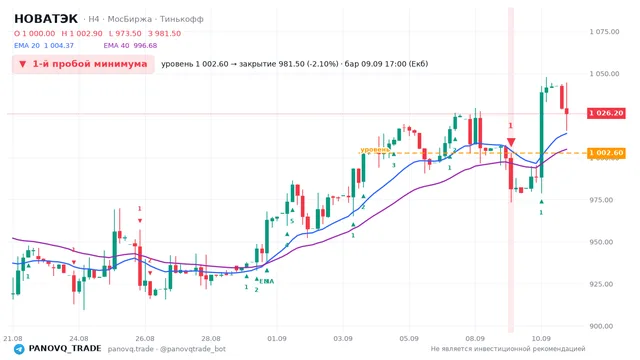The height and width of the screenshot is (360, 640).
Task: Click the open value O 1 000.00
Action: tap(34, 33)
